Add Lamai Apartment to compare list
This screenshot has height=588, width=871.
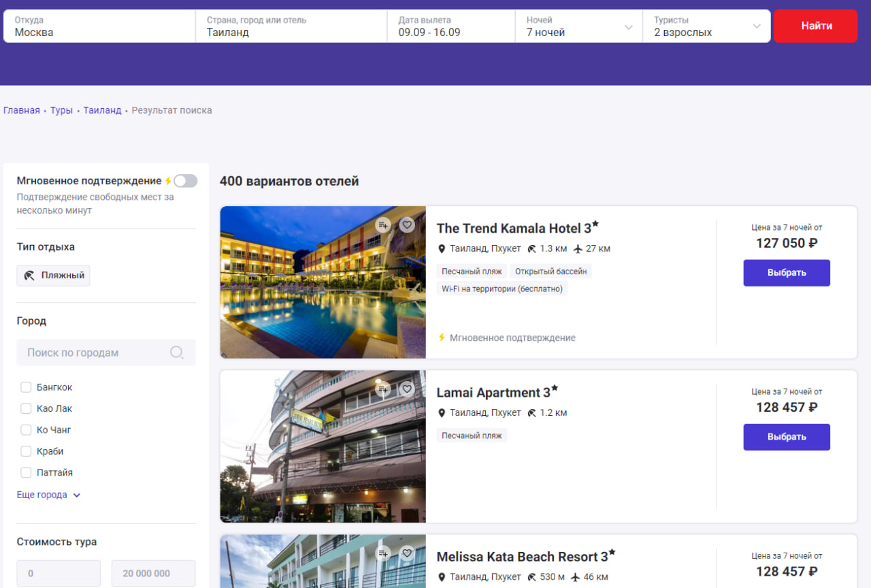pos(383,389)
